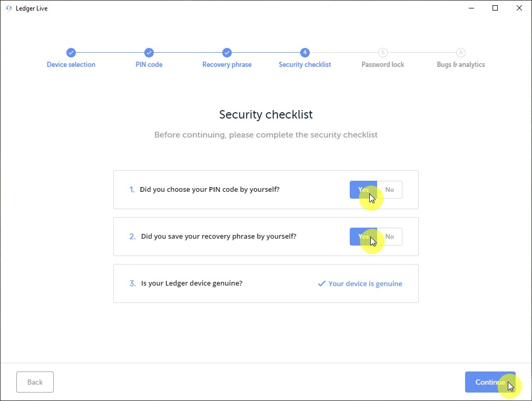Image resolution: width=532 pixels, height=401 pixels.
Task: Select Yes for the PIN code question
Action: coord(363,190)
